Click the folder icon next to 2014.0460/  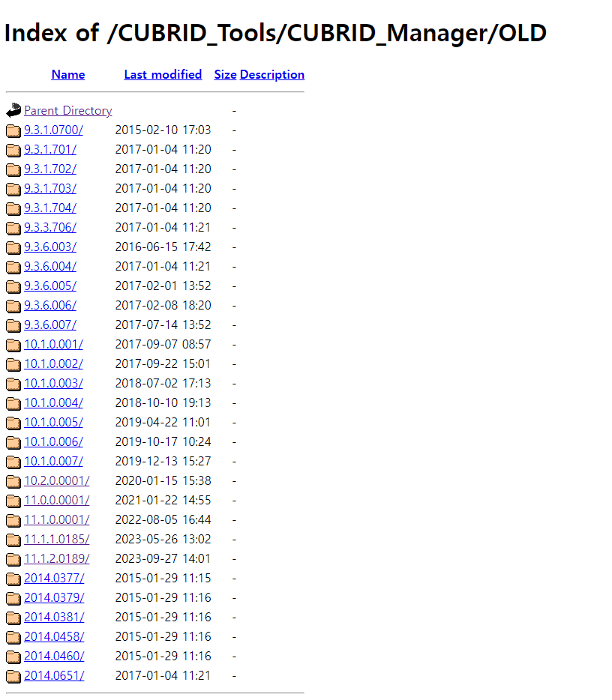(x=13, y=657)
